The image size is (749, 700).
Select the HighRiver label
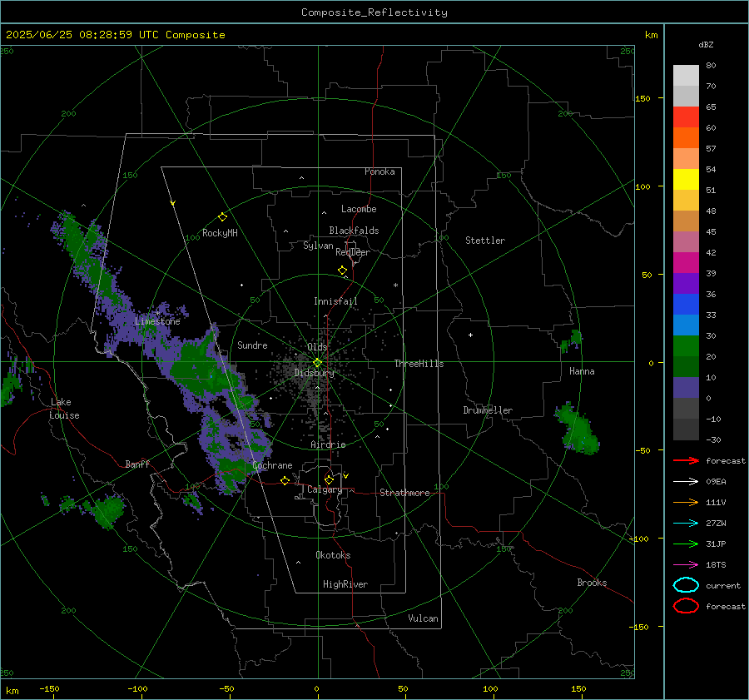(x=345, y=584)
